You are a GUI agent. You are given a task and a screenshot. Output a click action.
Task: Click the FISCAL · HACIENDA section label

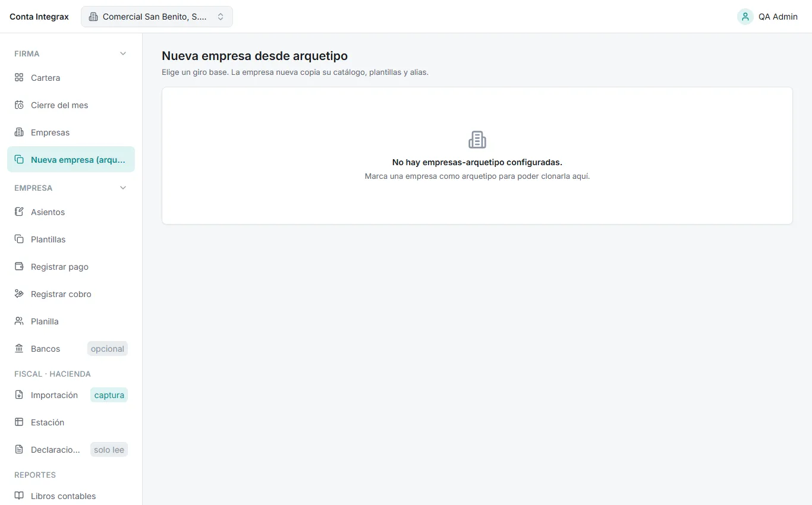click(52, 374)
